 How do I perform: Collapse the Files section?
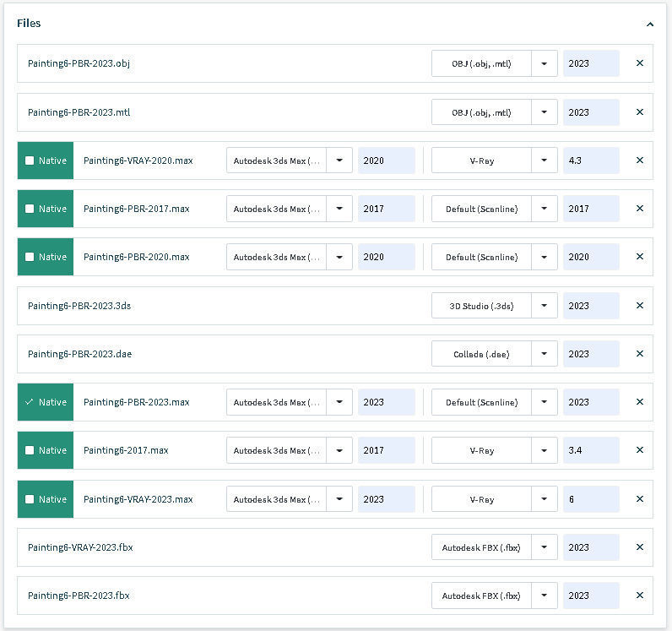coord(649,24)
